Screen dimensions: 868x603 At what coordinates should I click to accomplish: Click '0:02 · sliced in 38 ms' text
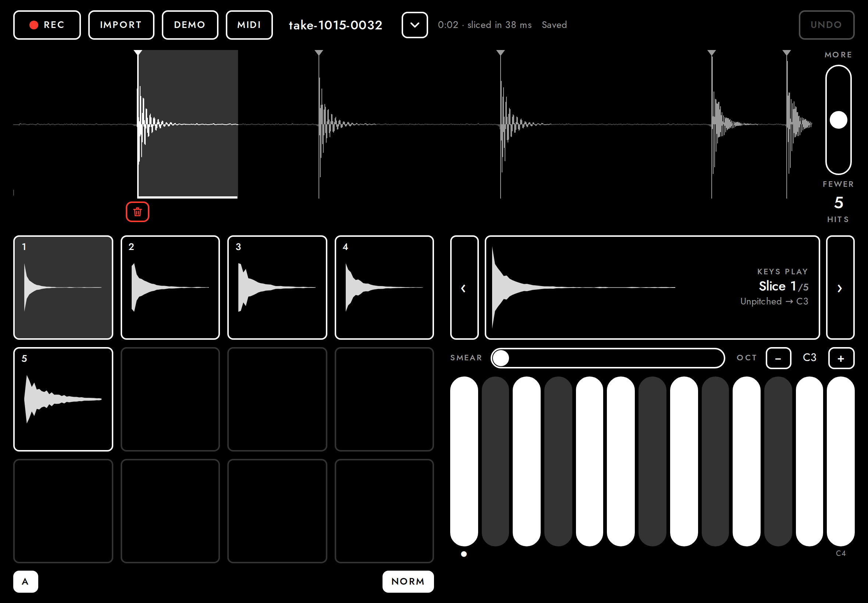(x=484, y=25)
